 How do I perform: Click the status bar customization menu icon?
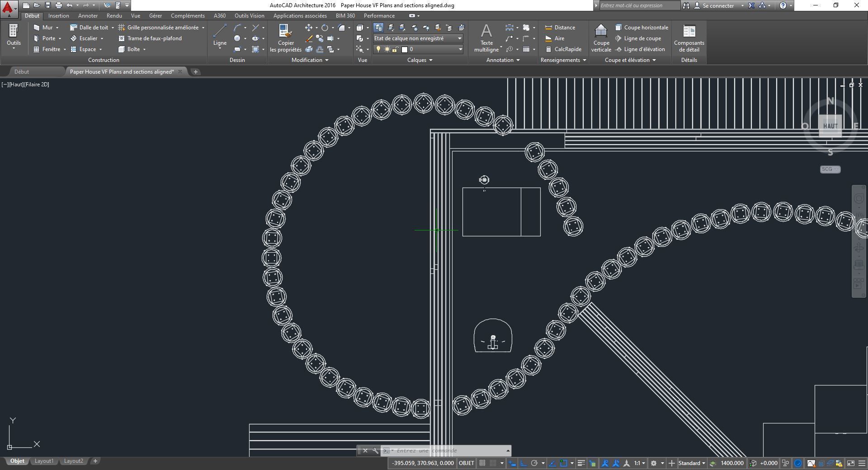pos(861,463)
